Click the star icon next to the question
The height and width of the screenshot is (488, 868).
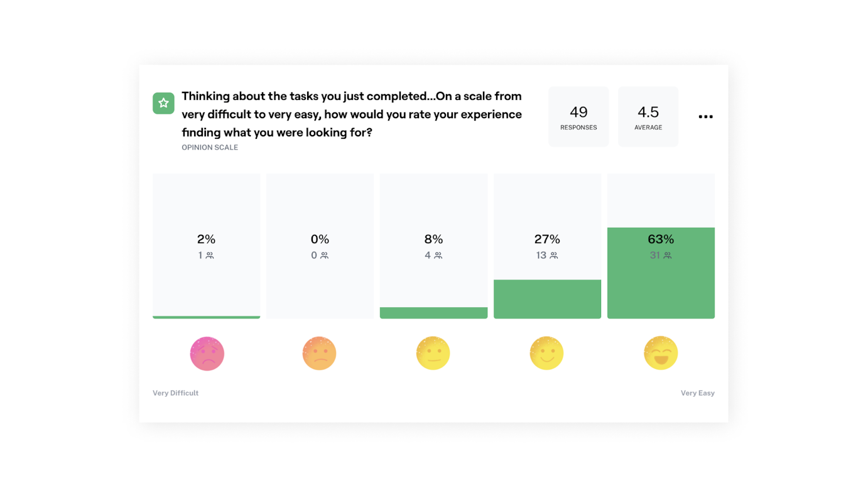pos(163,102)
